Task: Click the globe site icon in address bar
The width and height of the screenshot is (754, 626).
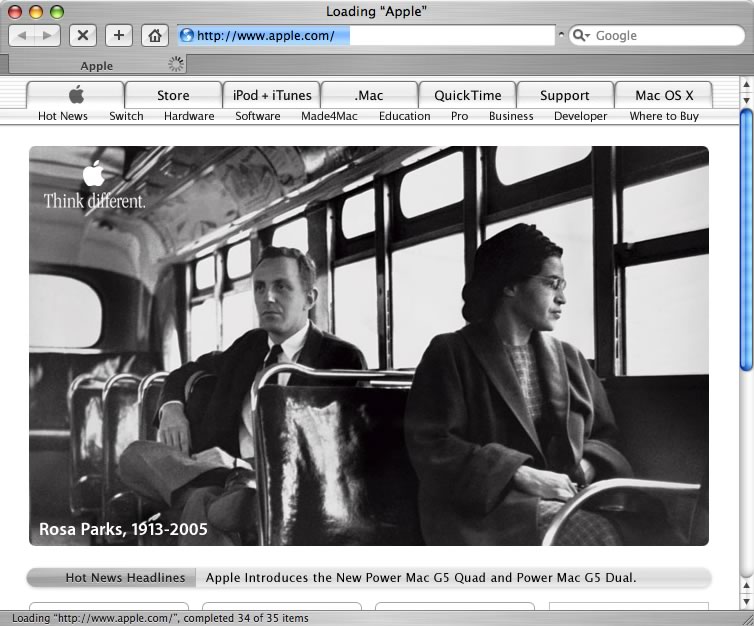Action: (x=187, y=36)
